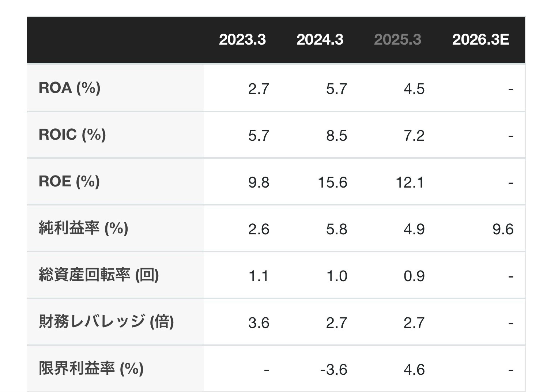The image size is (547, 392).
Task: Select the ROA value 4.5 for 2025.3
Action: click(x=414, y=89)
